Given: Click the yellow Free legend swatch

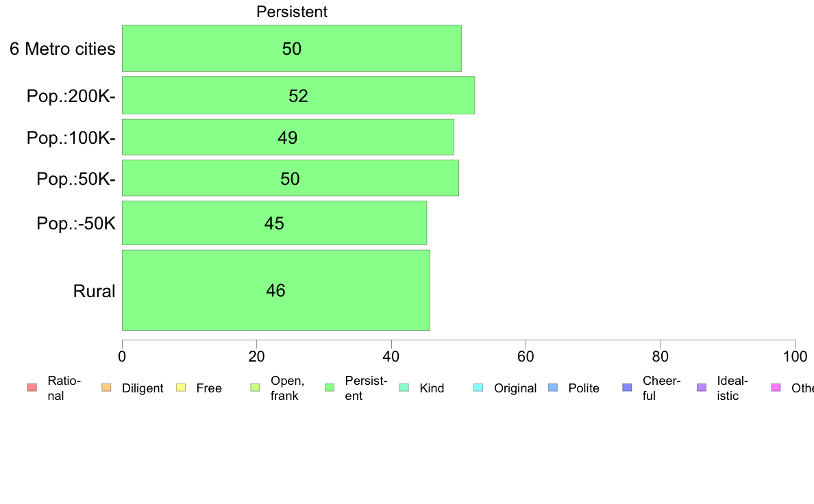Looking at the screenshot, I should click(x=181, y=388).
